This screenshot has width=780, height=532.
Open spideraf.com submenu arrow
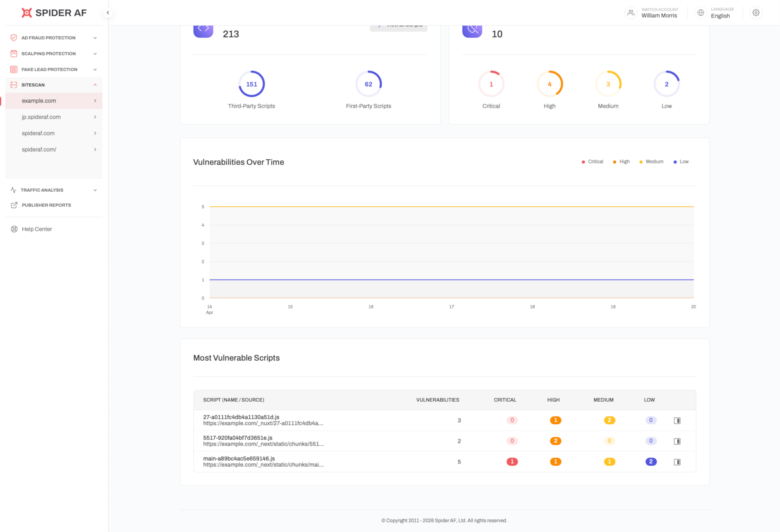95,133
